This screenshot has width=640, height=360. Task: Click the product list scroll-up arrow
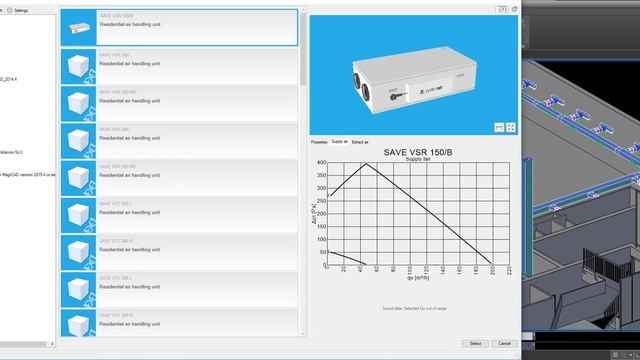(303, 10)
